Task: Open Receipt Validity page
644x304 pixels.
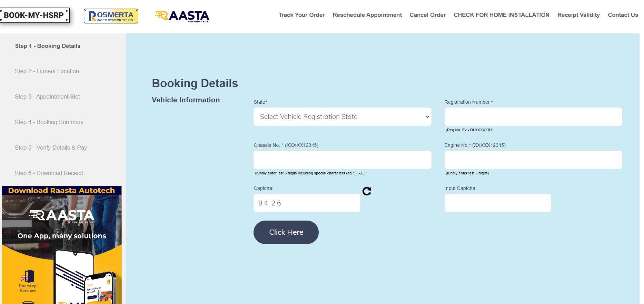Action: pos(578,15)
